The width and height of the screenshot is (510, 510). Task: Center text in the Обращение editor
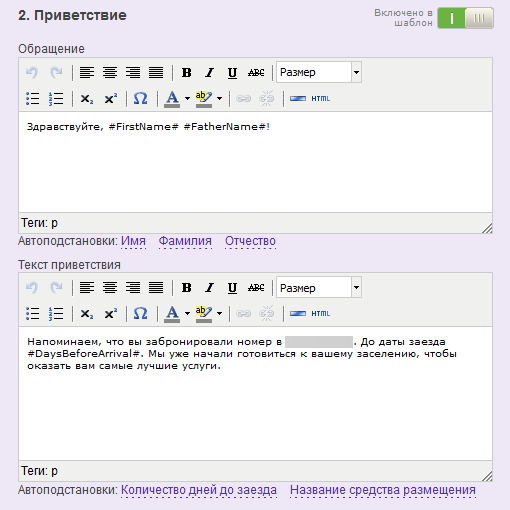click(110, 72)
